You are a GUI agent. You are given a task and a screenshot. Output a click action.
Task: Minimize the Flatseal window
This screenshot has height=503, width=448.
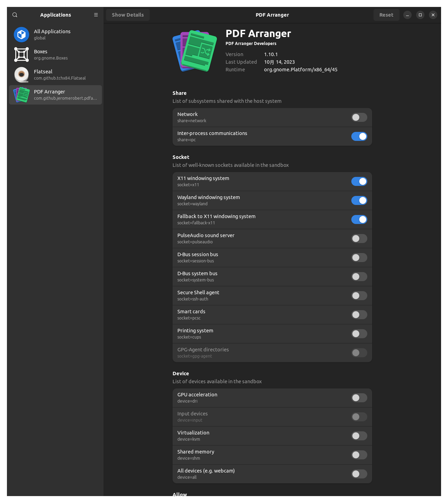407,15
